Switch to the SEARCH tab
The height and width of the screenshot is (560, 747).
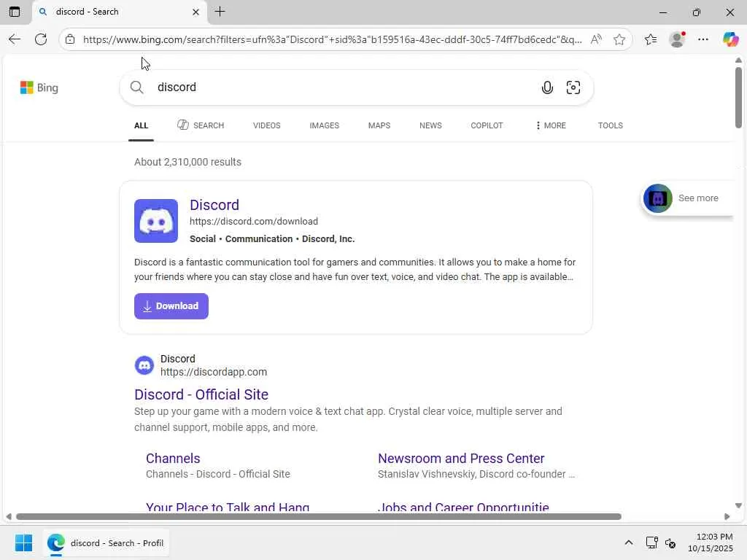tap(201, 125)
